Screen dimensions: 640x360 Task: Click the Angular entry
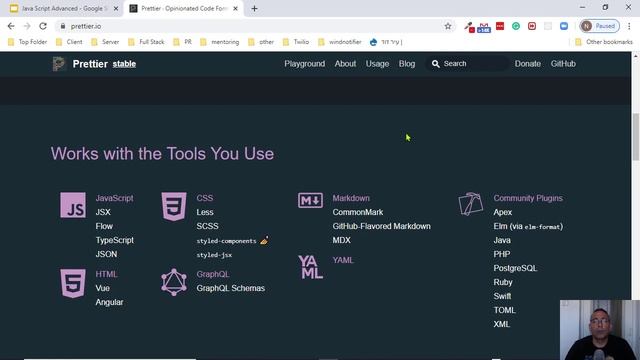point(109,302)
